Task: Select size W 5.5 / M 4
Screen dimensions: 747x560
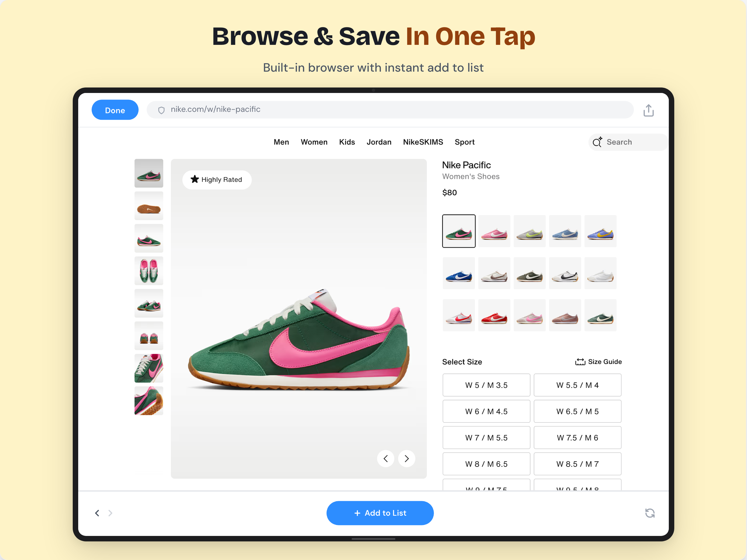Action: click(x=577, y=385)
